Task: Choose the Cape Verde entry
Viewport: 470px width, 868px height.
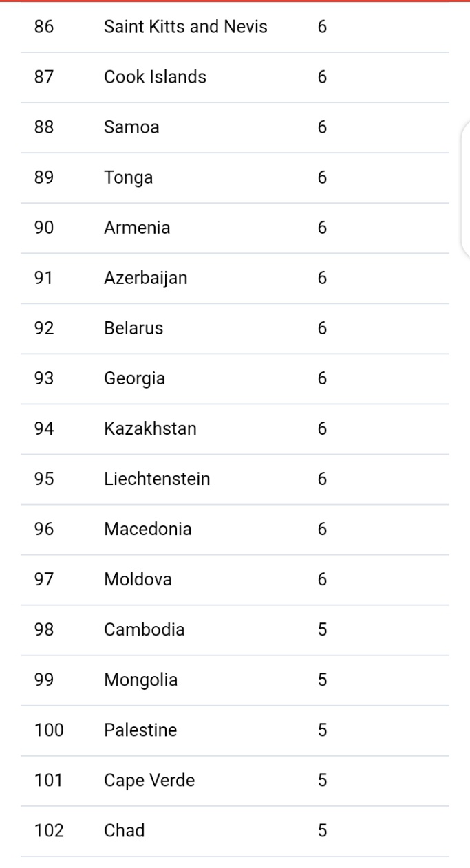Action: pos(149,780)
